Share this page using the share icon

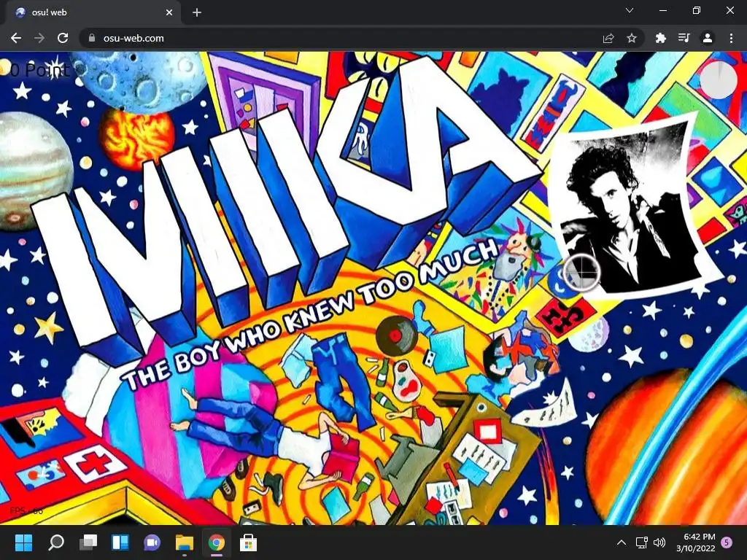coord(608,38)
